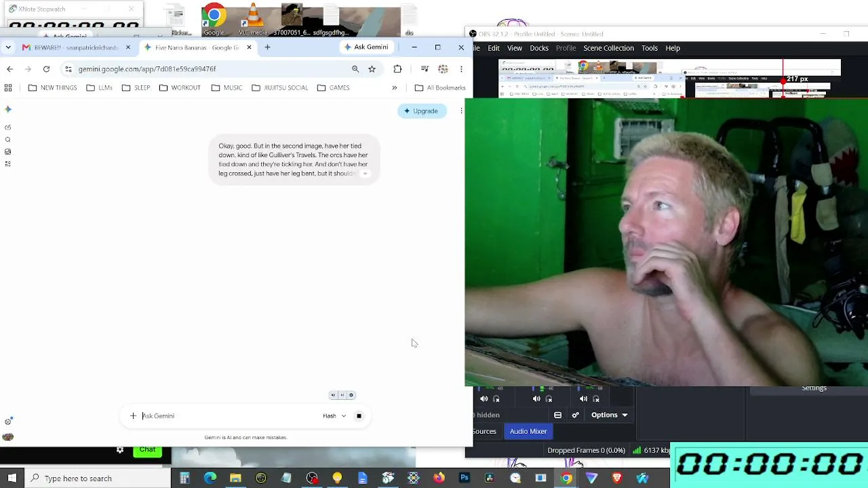Image resolution: width=868 pixels, height=488 pixels.
Task: Open the Chrome media controls icon
Action: [x=425, y=68]
